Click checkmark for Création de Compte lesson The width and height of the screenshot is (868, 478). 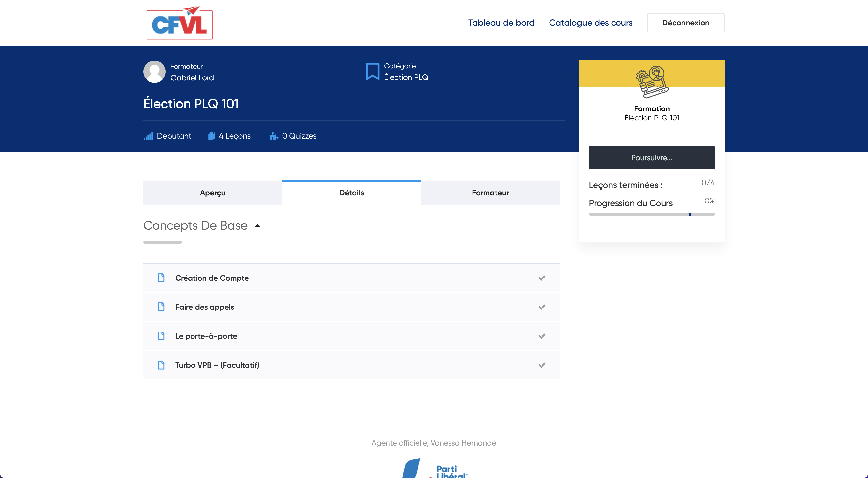(542, 278)
